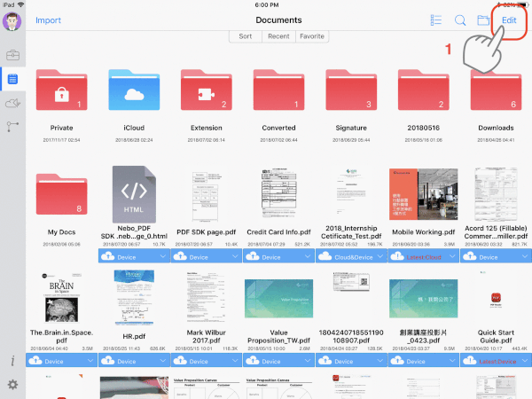The image size is (532, 399).
Task: Select the Favorite tab
Action: point(311,36)
